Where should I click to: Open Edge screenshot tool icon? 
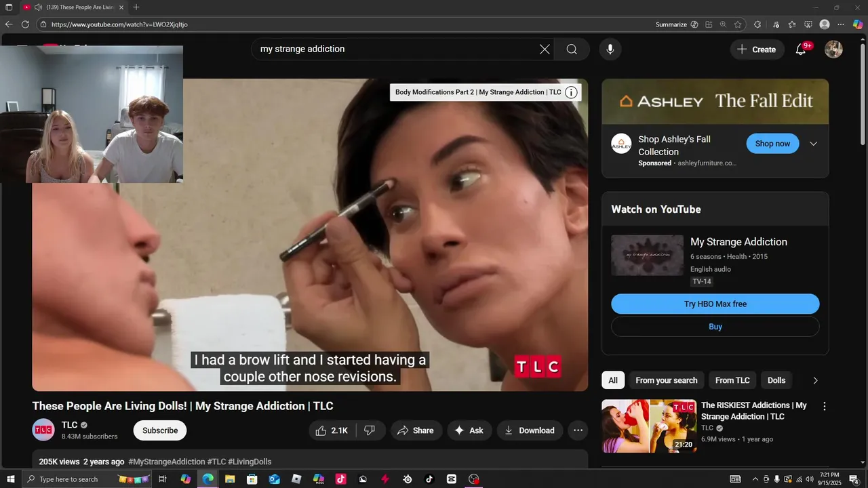(808, 24)
